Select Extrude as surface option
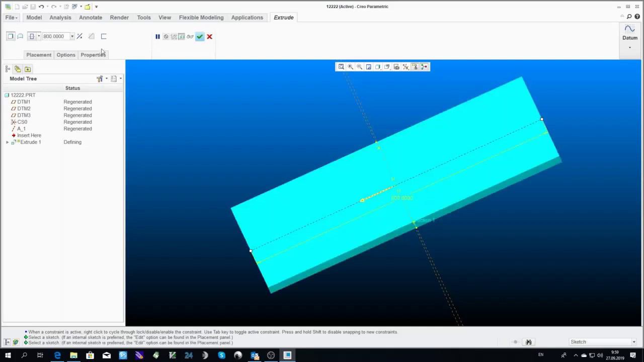 tap(20, 36)
